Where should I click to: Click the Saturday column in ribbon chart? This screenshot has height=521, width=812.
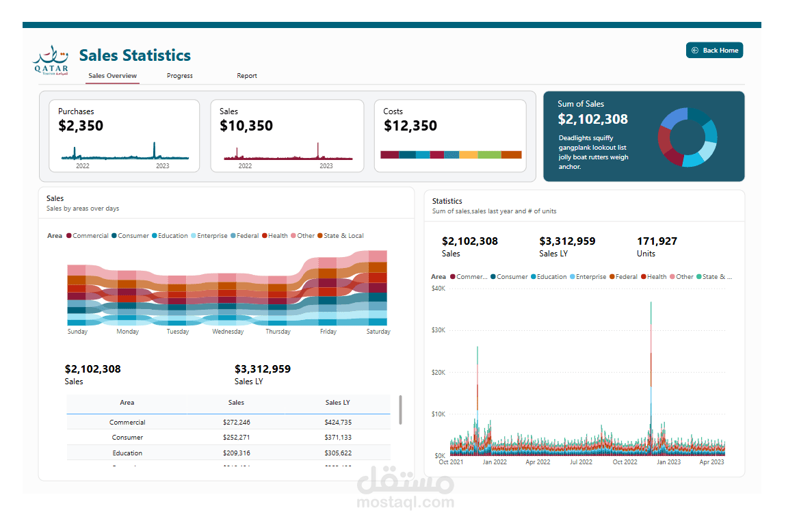[x=378, y=288]
